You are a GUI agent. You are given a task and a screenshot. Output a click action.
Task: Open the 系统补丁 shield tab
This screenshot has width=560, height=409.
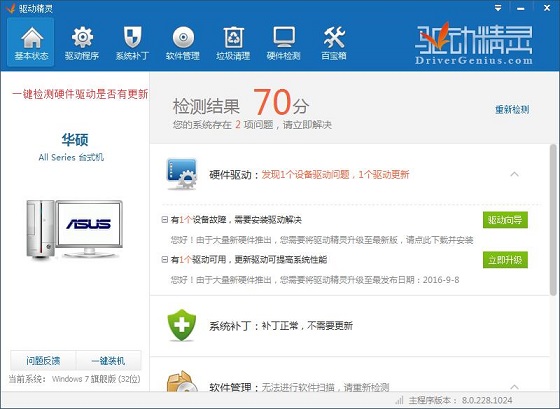click(132, 43)
